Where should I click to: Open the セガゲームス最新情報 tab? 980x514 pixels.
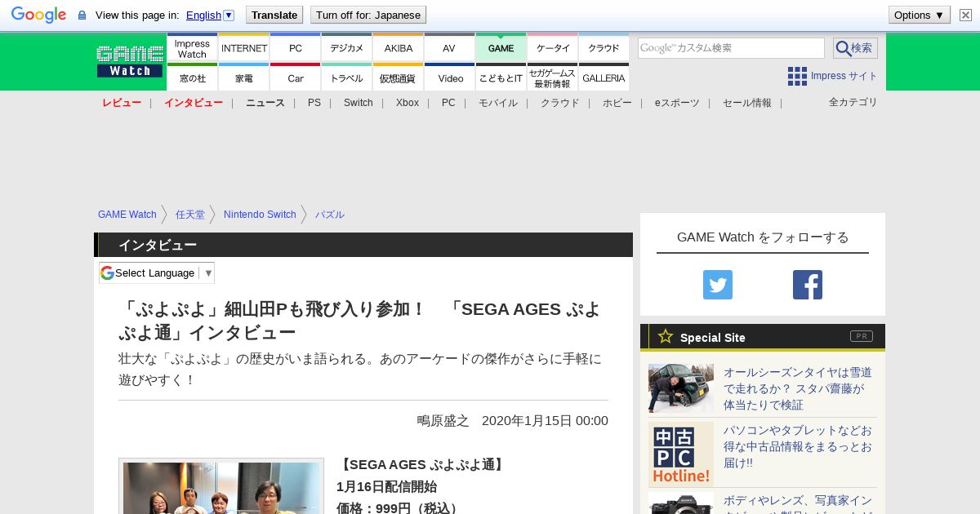click(553, 77)
